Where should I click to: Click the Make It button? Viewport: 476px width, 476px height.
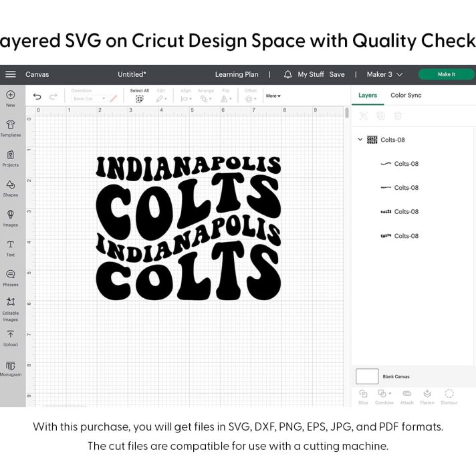point(447,74)
